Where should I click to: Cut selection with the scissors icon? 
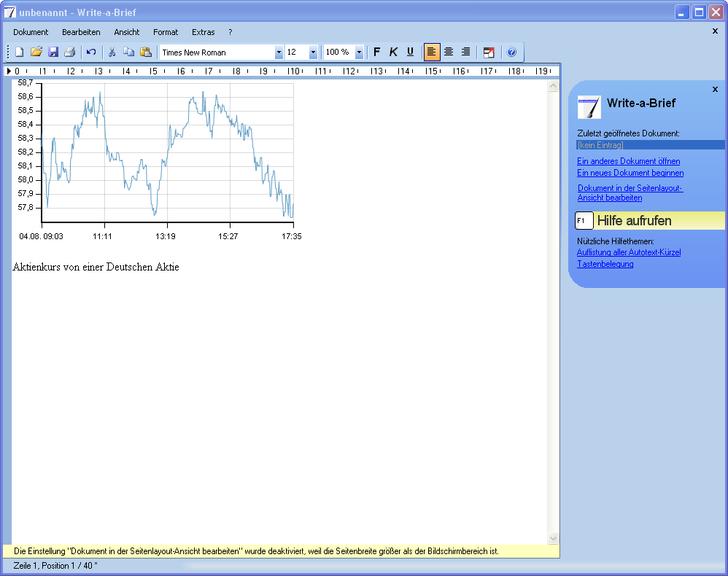point(112,52)
